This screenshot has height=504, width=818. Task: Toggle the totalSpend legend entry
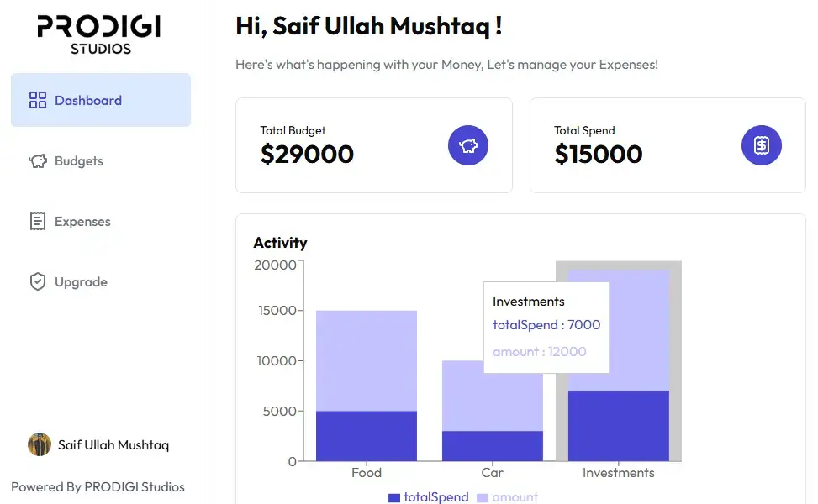(x=428, y=497)
